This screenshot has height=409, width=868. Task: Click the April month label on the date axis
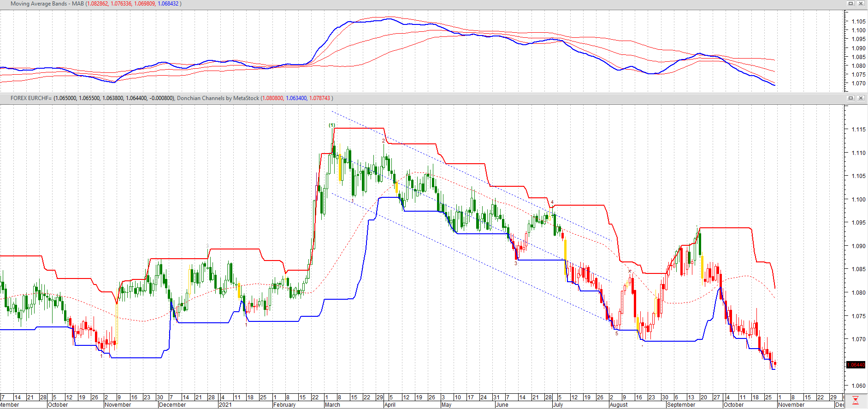click(x=390, y=405)
